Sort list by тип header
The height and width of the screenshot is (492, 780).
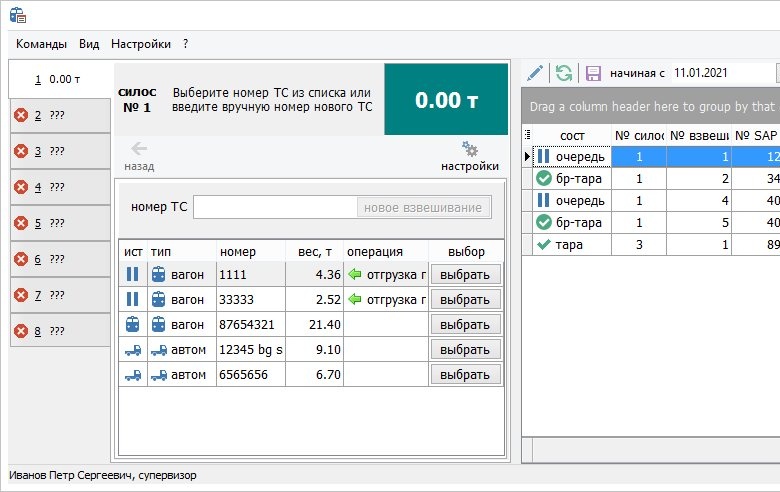pos(182,252)
